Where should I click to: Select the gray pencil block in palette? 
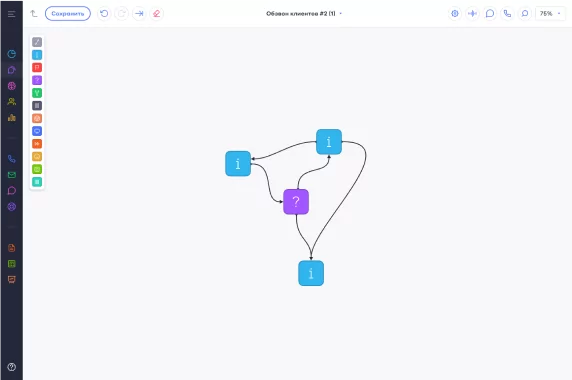click(37, 42)
